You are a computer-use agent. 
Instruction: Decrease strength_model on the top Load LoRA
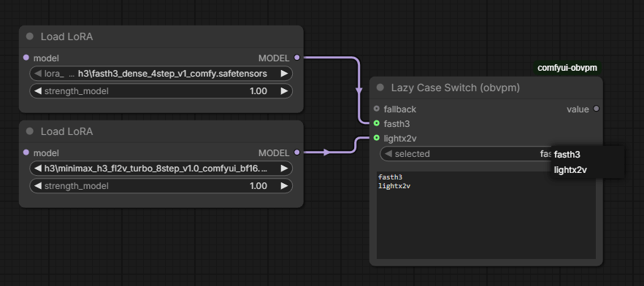38,91
